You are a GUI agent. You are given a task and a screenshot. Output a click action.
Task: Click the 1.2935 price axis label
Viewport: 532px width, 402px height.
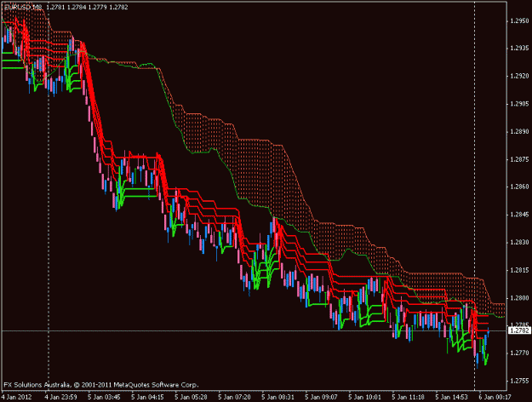coord(519,49)
